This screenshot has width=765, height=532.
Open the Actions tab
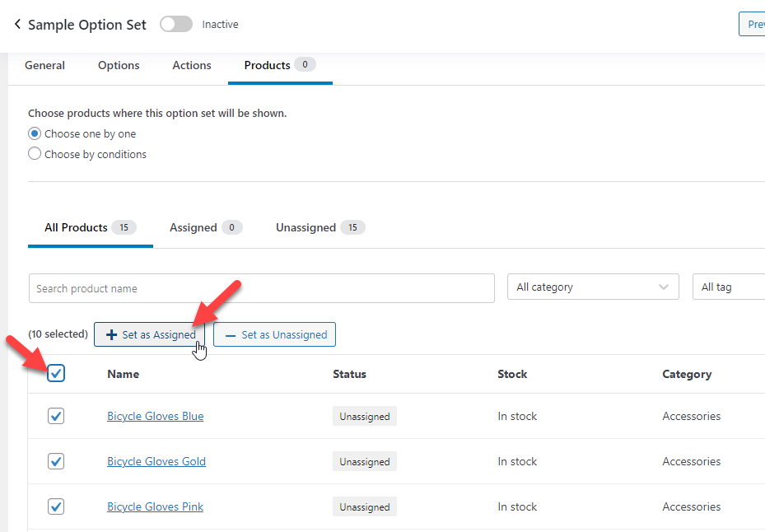coord(192,65)
